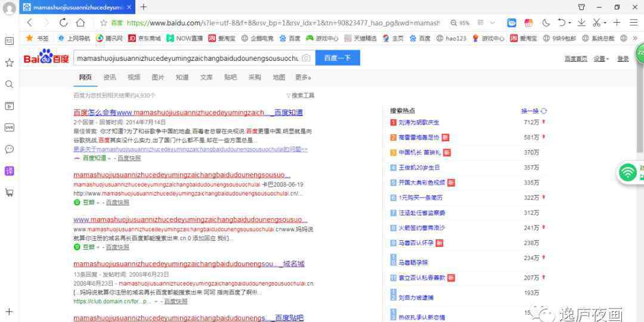
Task: Expand the 更多» tab menu
Action: [303, 77]
